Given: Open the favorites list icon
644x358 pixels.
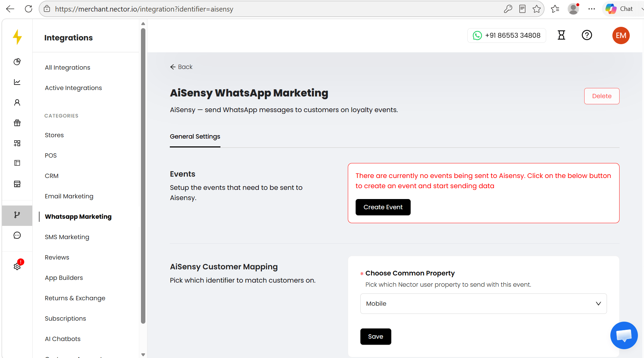Looking at the screenshot, I should (x=555, y=9).
